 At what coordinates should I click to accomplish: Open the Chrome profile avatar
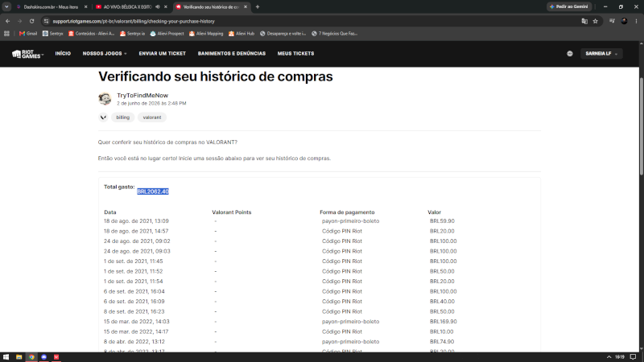pyautogui.click(x=625, y=21)
